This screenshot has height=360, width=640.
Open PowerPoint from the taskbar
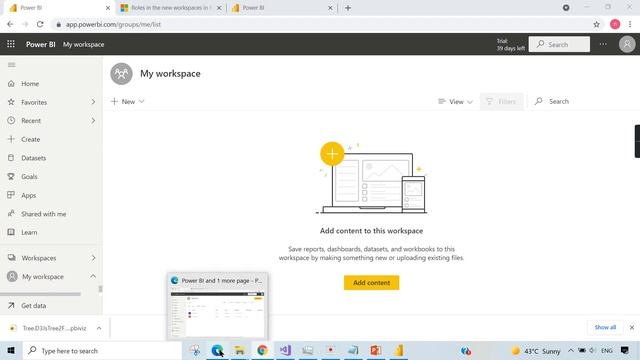tap(376, 350)
